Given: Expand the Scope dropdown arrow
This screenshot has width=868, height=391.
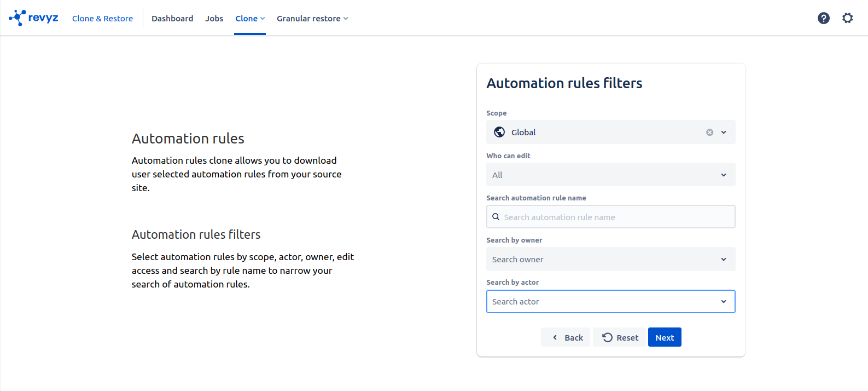Looking at the screenshot, I should click(724, 133).
